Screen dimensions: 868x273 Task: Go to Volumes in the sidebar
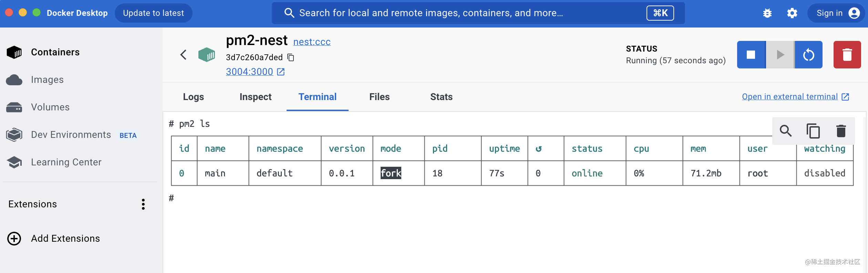click(50, 107)
